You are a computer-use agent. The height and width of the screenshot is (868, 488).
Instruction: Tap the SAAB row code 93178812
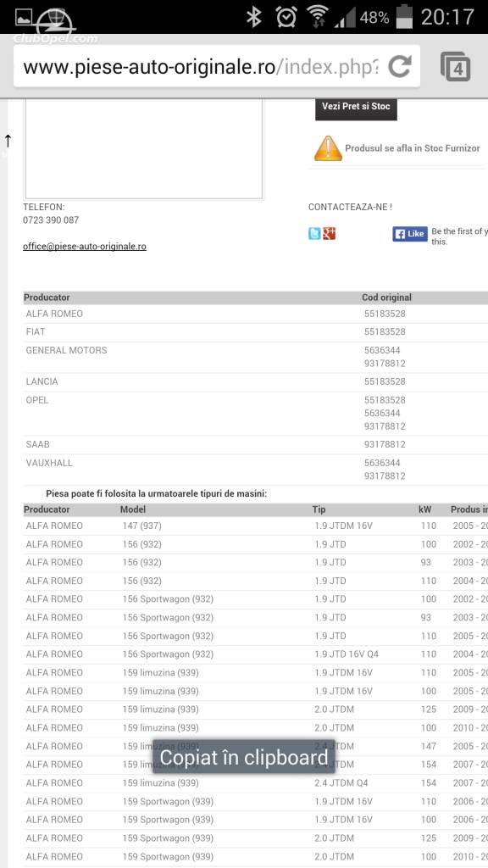coord(385,444)
